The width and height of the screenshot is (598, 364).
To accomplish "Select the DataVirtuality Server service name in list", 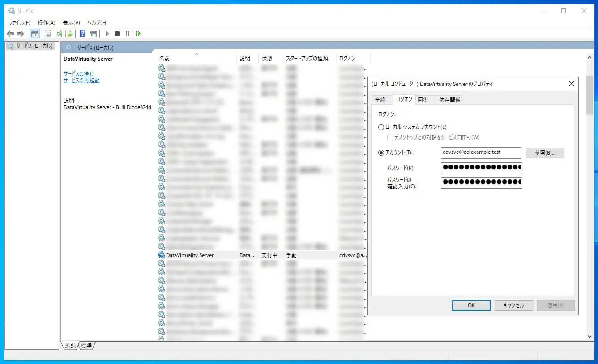I will point(190,255).
